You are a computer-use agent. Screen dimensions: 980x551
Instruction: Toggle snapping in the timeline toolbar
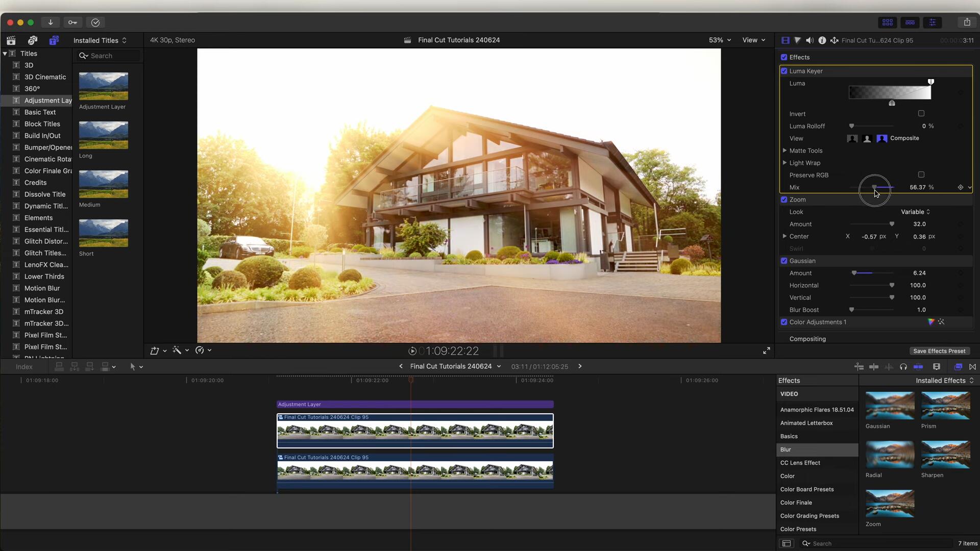coord(972,367)
